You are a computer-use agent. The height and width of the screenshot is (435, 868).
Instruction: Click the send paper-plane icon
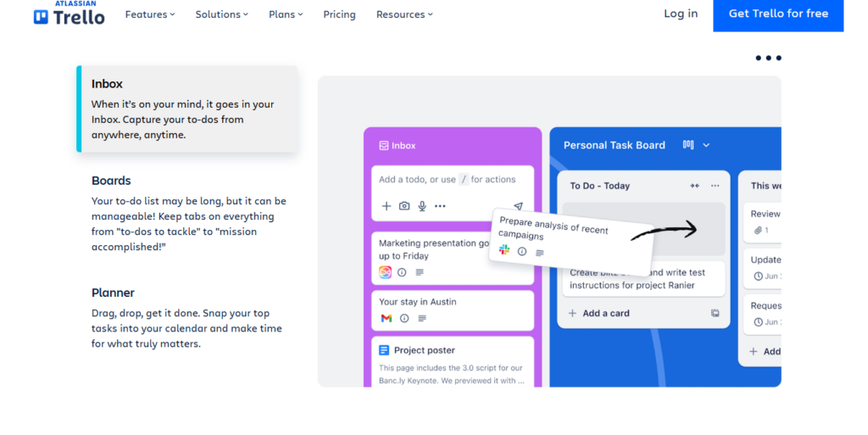(x=518, y=206)
